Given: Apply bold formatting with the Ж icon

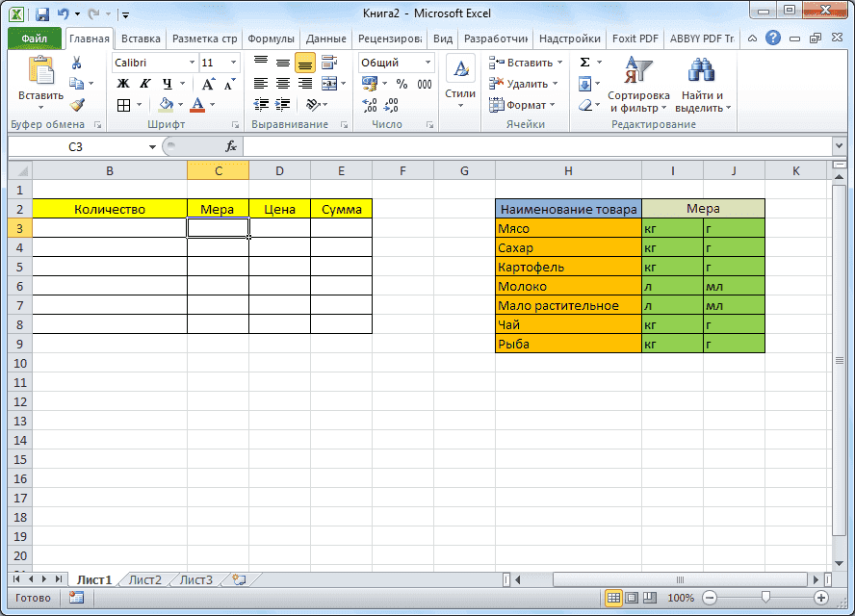Looking at the screenshot, I should (123, 83).
